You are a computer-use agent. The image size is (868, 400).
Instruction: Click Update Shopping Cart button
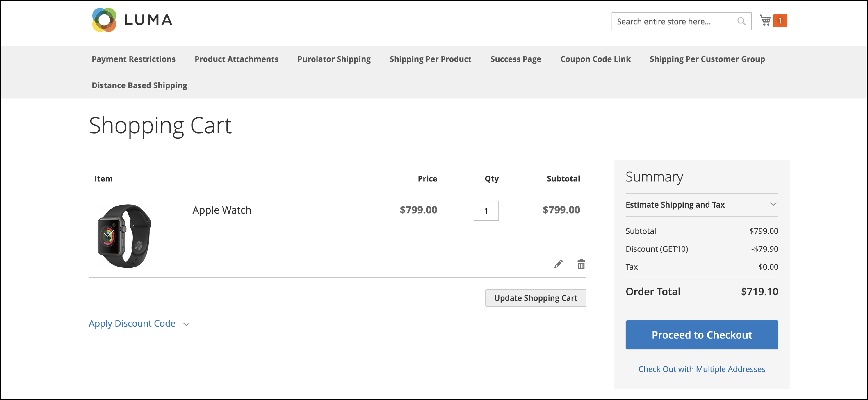535,298
